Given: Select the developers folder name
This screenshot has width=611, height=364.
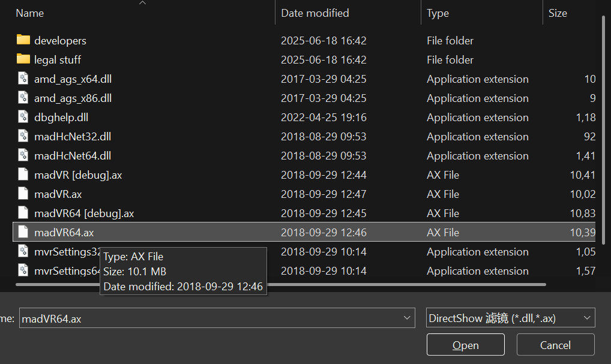Looking at the screenshot, I should point(61,41).
